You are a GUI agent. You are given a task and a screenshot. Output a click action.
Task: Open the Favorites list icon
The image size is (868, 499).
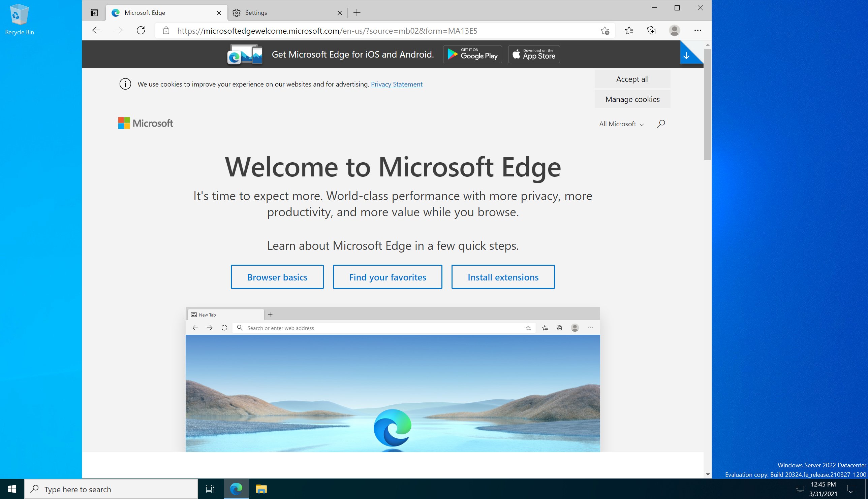[629, 31]
